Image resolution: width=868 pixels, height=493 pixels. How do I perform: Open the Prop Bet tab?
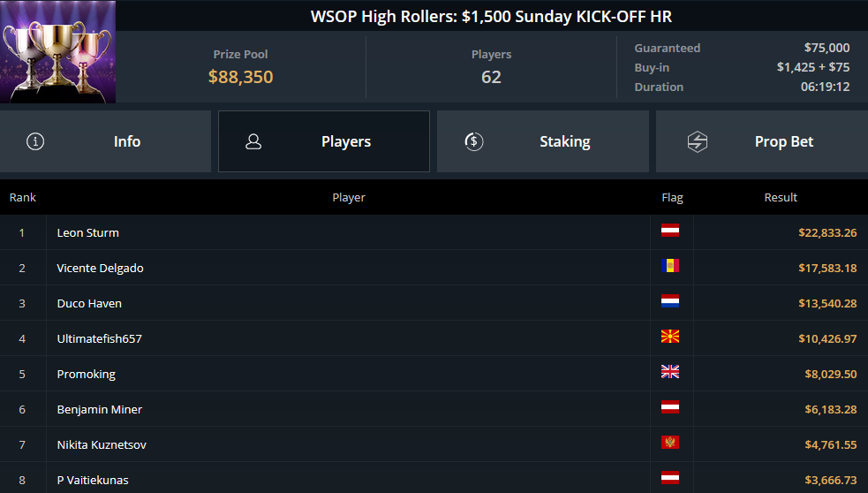(x=762, y=141)
